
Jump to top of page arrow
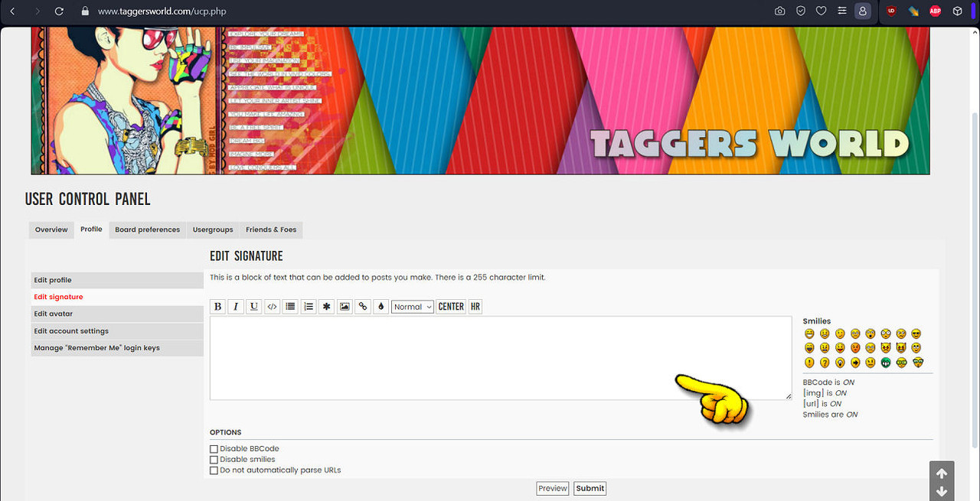(942, 473)
